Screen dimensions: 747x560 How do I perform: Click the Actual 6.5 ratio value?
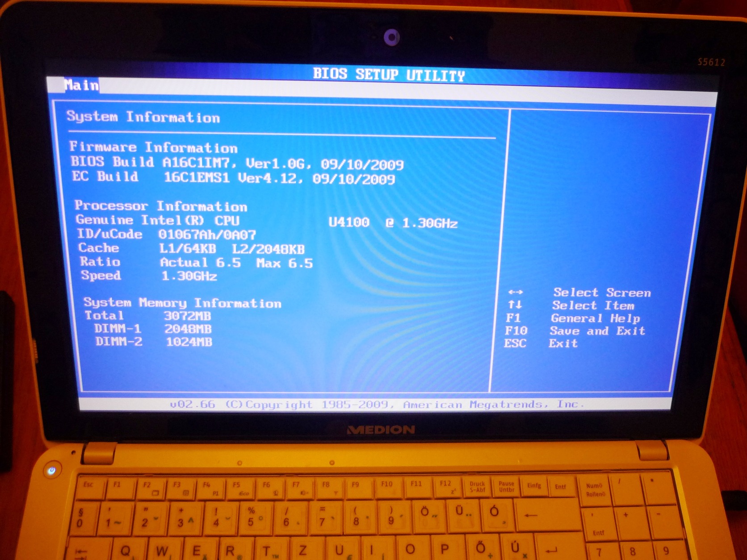[201, 262]
